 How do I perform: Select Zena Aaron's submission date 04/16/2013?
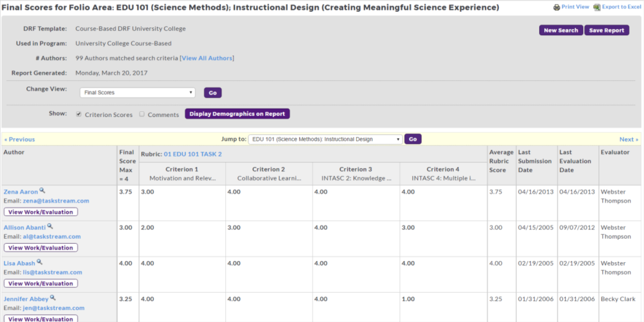(x=536, y=192)
